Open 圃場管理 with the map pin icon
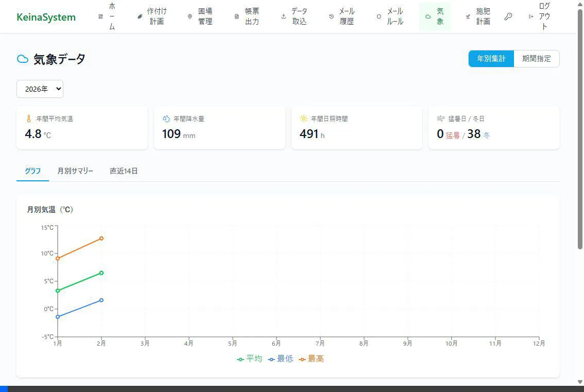This screenshot has height=392, width=584. (200, 16)
